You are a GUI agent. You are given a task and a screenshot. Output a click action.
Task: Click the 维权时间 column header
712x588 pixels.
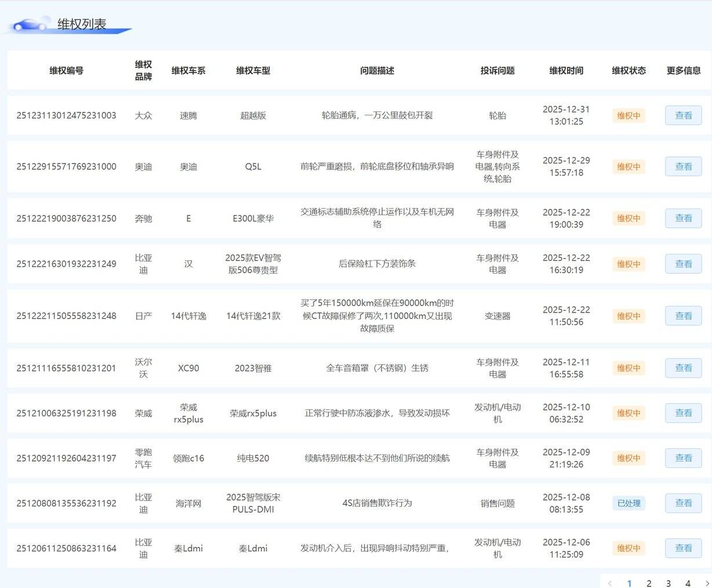566,71
